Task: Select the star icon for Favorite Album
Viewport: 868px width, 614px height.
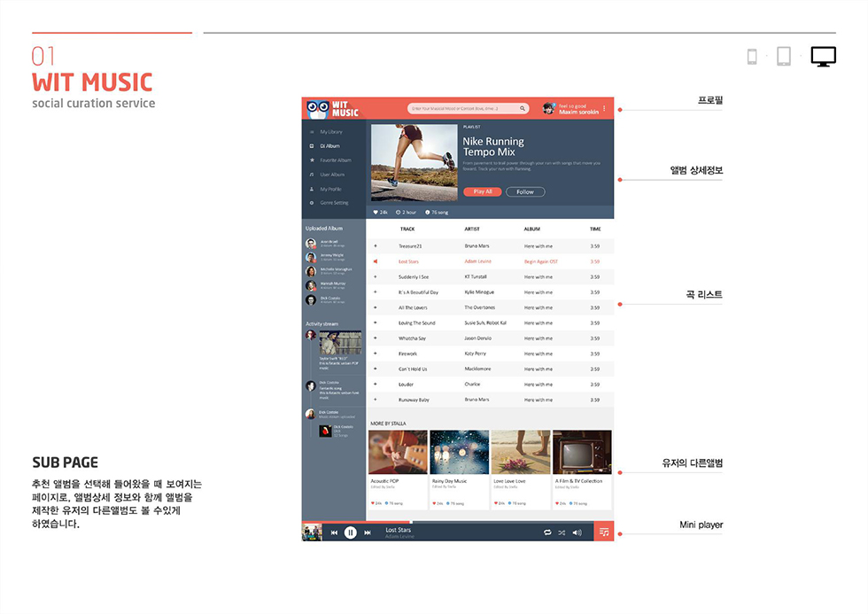Action: click(x=312, y=160)
